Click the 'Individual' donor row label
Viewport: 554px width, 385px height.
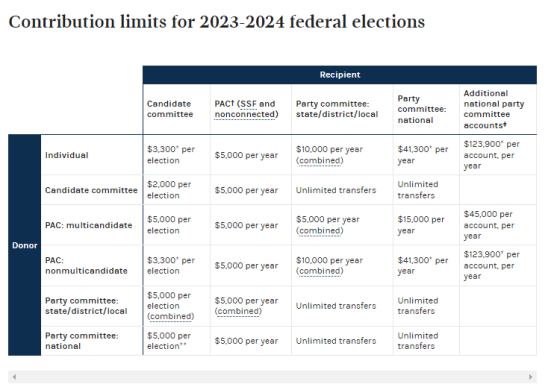pos(67,155)
